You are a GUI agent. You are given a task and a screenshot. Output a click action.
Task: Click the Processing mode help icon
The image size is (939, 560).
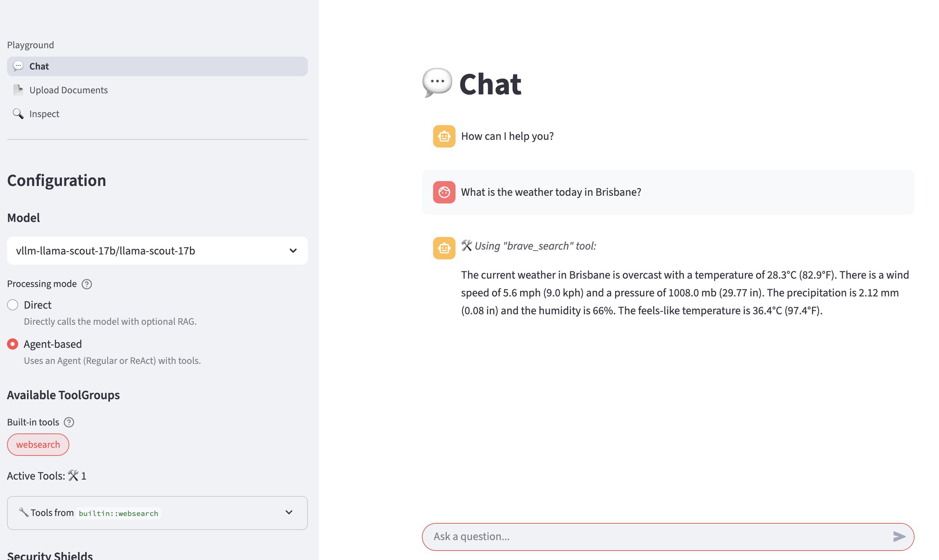tap(87, 284)
